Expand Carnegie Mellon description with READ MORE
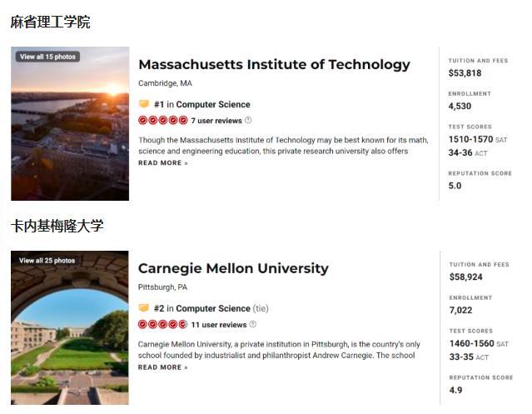This screenshot has width=532, height=414. click(163, 367)
